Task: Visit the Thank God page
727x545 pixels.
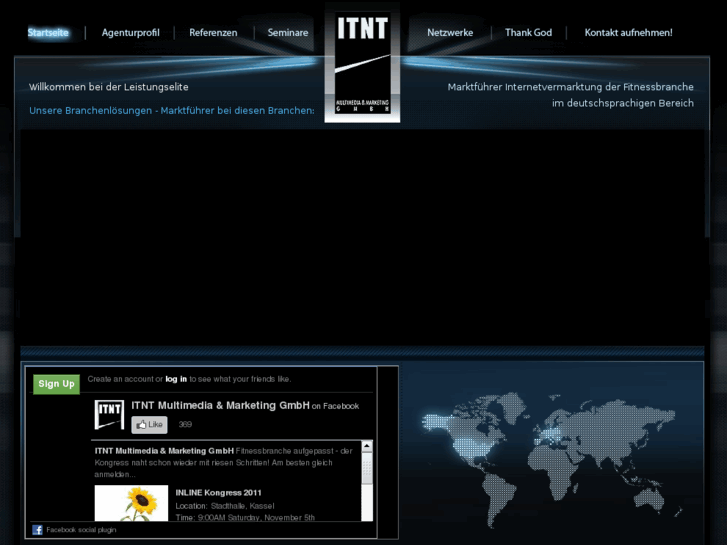Action: pos(529,32)
